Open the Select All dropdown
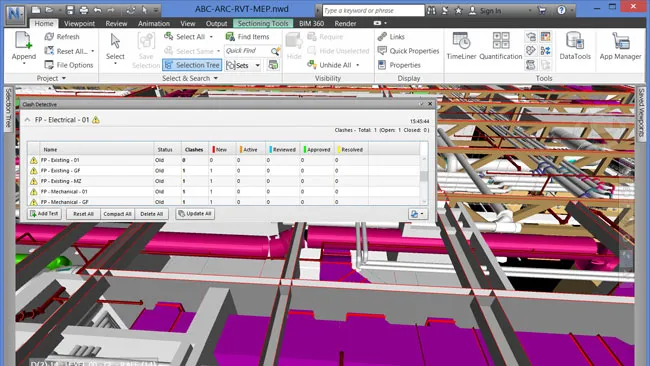 [x=211, y=37]
